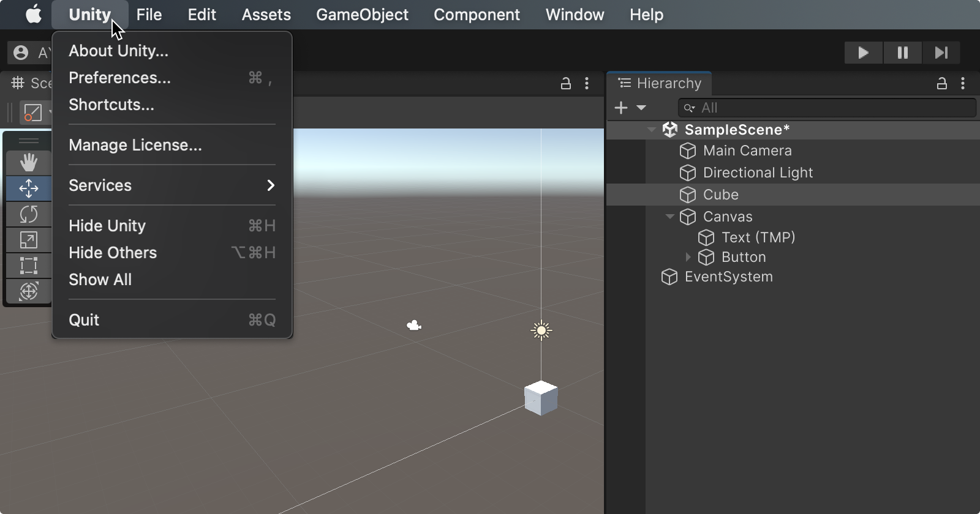Collapse the Canvas object
The height and width of the screenshot is (514, 980).
(670, 217)
